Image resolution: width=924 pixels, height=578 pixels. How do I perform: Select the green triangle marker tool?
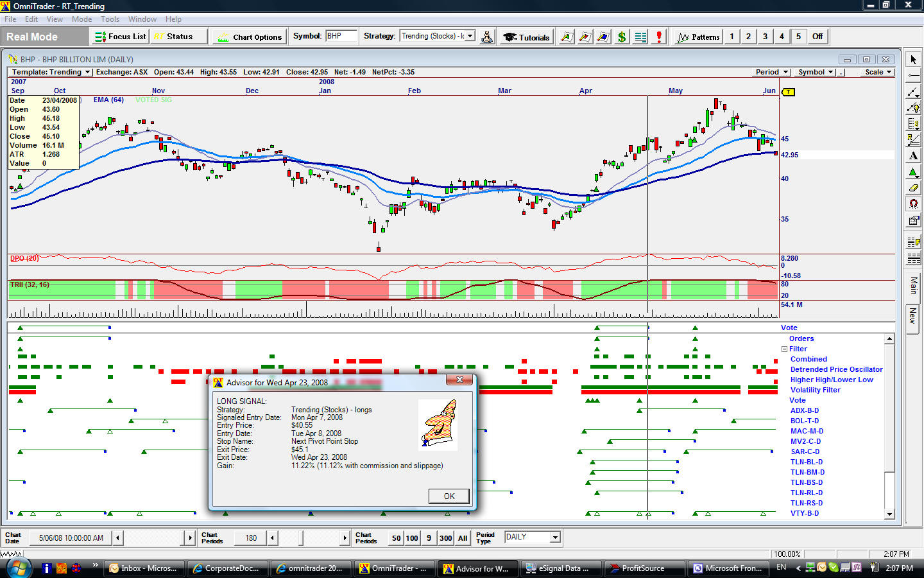pos(913,172)
